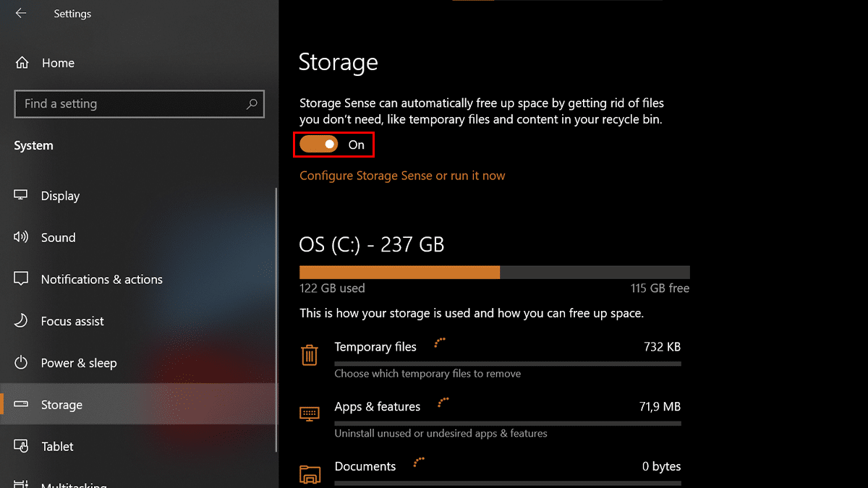The height and width of the screenshot is (488, 868).
Task: Click the Sound speaker icon
Action: tap(21, 238)
